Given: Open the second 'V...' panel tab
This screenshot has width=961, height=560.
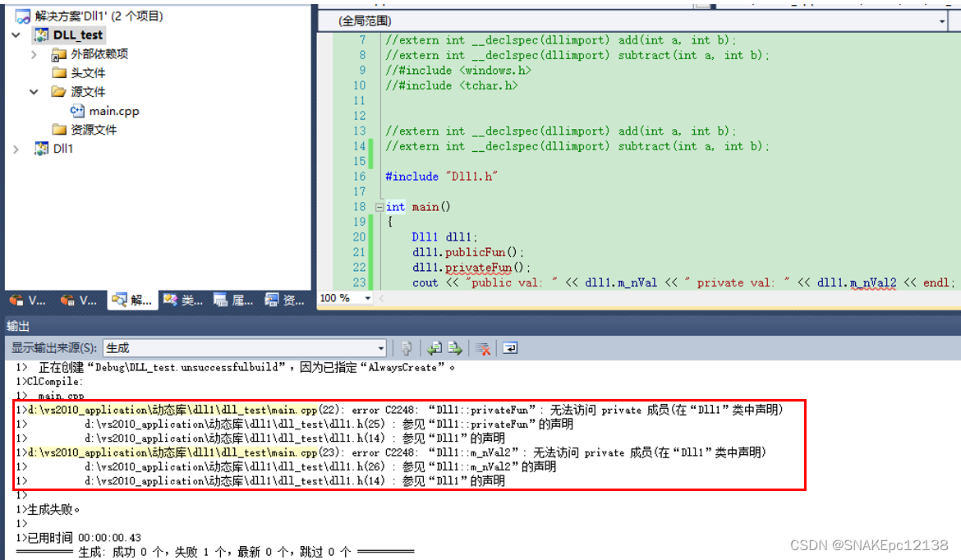Looking at the screenshot, I should click(79, 301).
